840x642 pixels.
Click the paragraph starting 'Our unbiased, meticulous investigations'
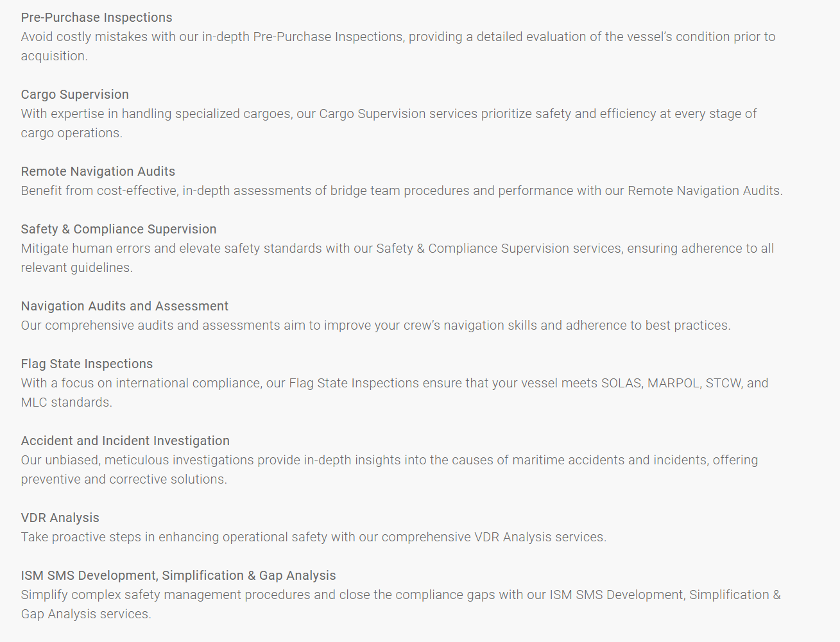click(389, 460)
